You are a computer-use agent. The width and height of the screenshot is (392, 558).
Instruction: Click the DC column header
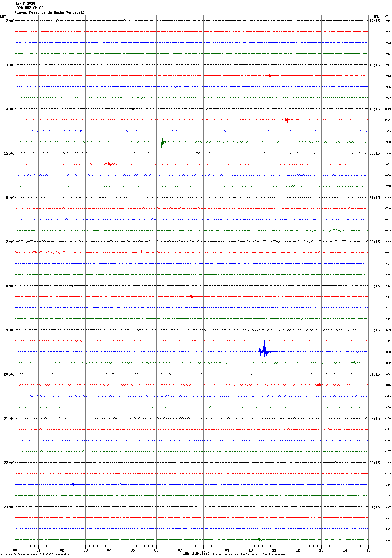386,16
